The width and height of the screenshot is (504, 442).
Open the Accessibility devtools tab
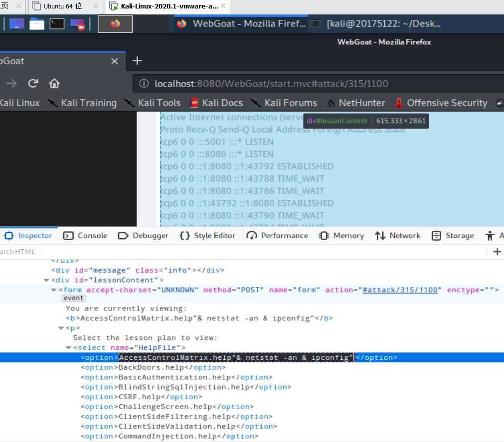point(494,236)
